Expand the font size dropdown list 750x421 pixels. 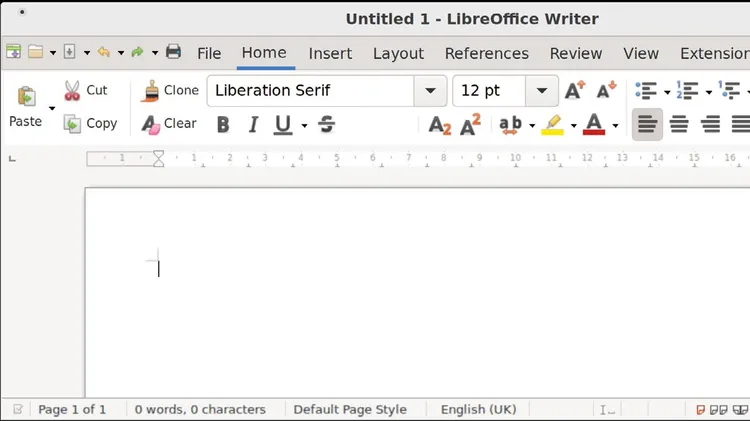pyautogui.click(x=541, y=90)
